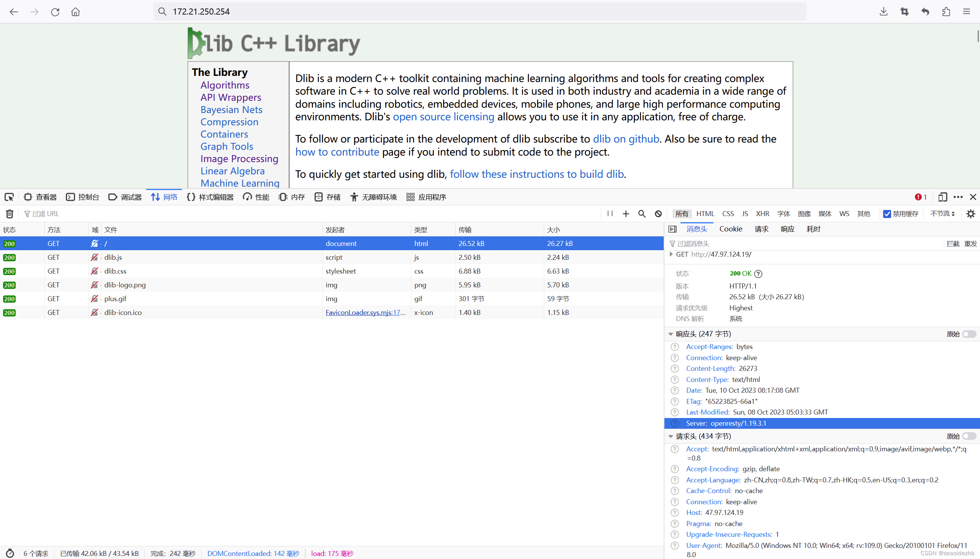Open the Accessibility tab
This screenshot has width=980, height=559.
373,197
